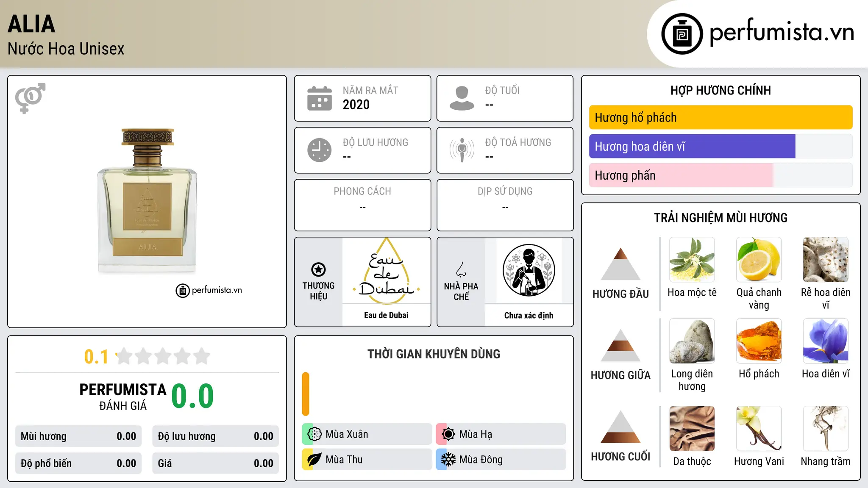Click the top notes pyramid icon

click(x=620, y=263)
